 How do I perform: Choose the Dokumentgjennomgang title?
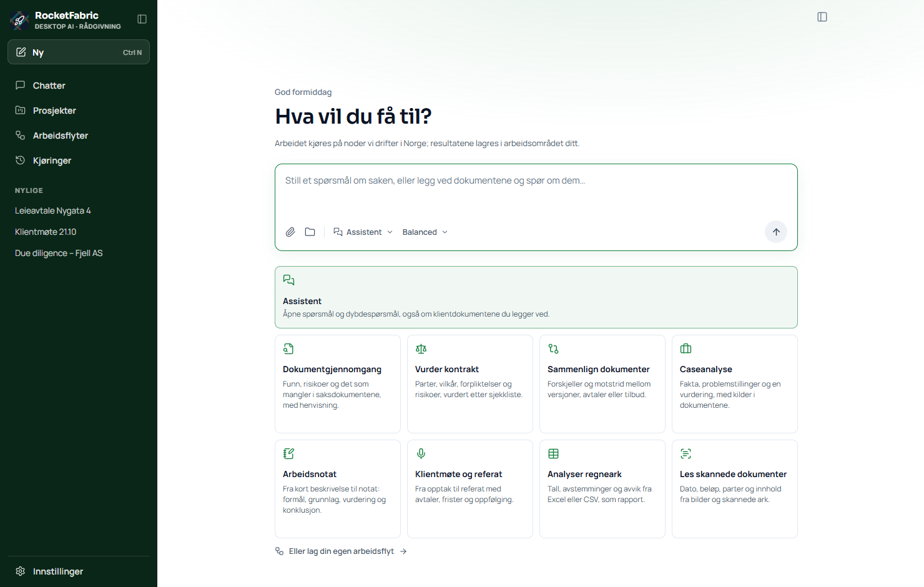(332, 370)
